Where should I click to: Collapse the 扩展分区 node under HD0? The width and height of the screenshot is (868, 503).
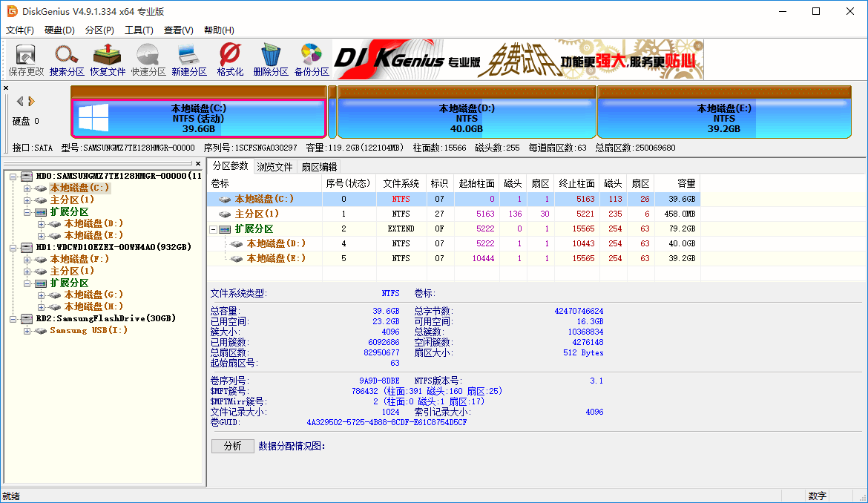[27, 211]
